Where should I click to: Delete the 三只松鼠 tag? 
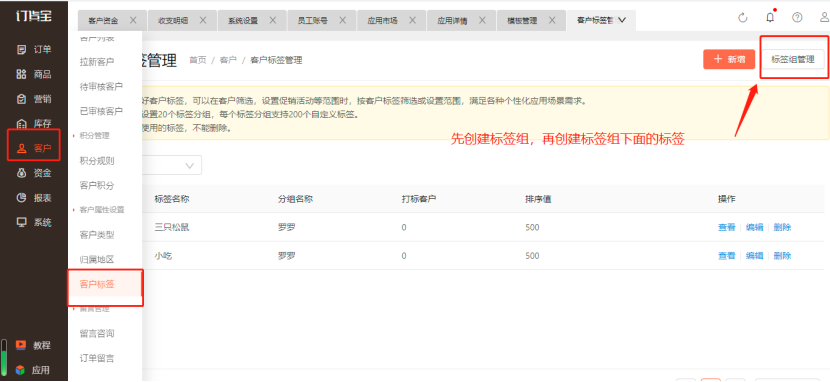782,228
